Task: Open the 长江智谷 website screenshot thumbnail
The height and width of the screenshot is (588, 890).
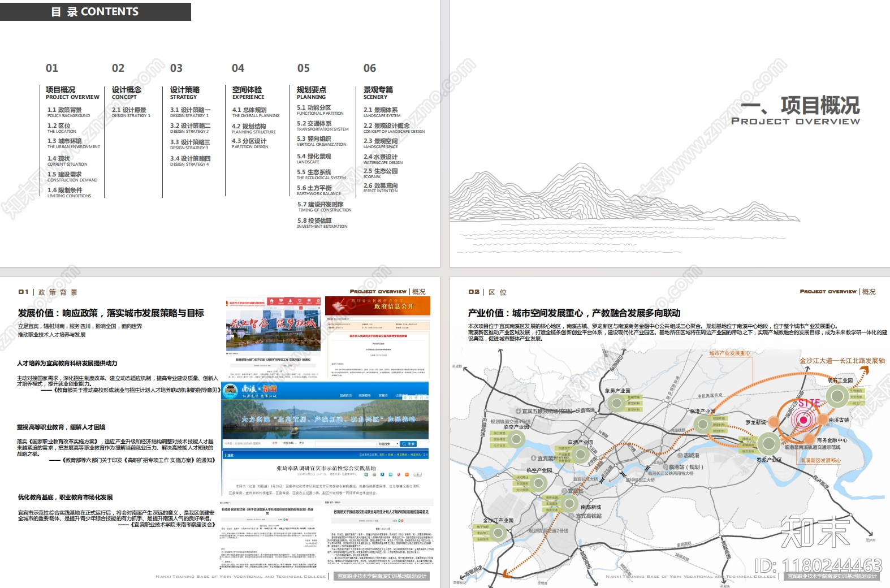Action: 274,323
